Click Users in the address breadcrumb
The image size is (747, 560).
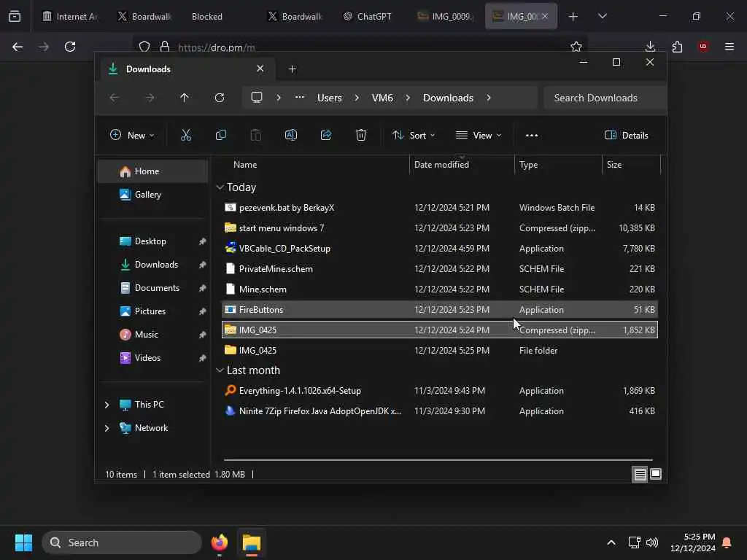pos(329,98)
